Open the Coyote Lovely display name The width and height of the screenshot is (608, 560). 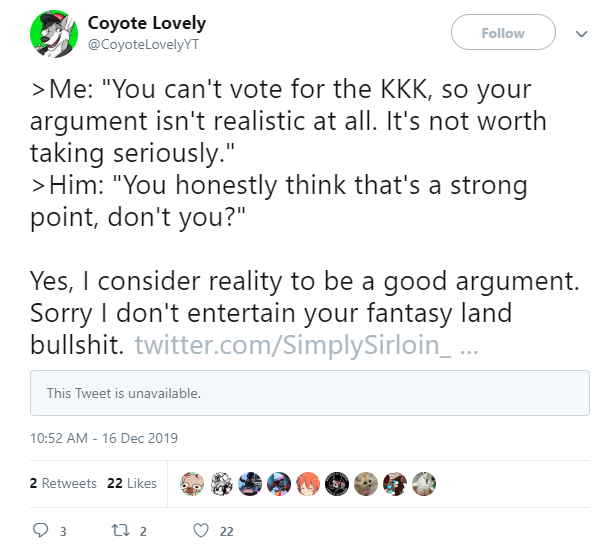click(147, 23)
